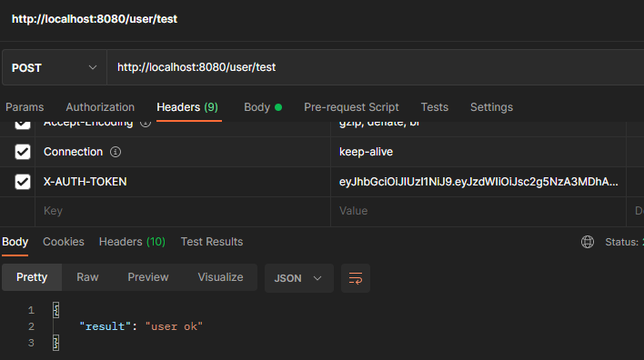This screenshot has height=360, width=644.
Task: Click the response Status label
Action: [622, 242]
